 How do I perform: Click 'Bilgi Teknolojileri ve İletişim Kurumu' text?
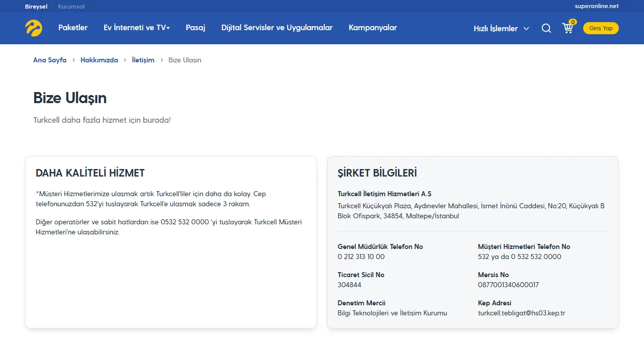pyautogui.click(x=392, y=313)
